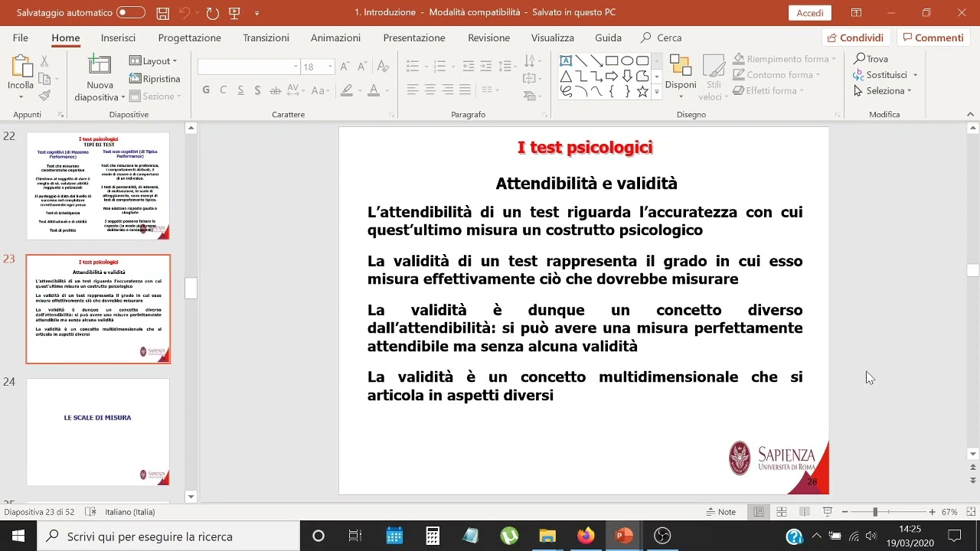980x551 pixels.
Task: Switch to the Transizioni tab
Action: click(x=266, y=37)
